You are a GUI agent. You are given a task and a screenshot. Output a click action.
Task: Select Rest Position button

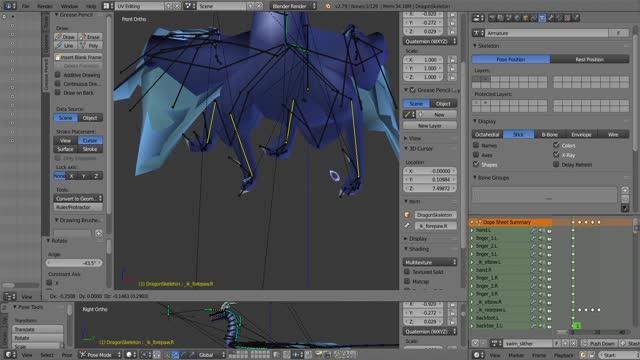pyautogui.click(x=590, y=59)
